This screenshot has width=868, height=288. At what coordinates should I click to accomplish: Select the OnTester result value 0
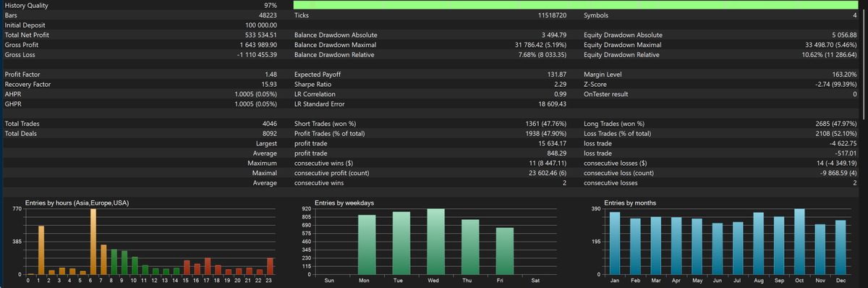(x=854, y=94)
